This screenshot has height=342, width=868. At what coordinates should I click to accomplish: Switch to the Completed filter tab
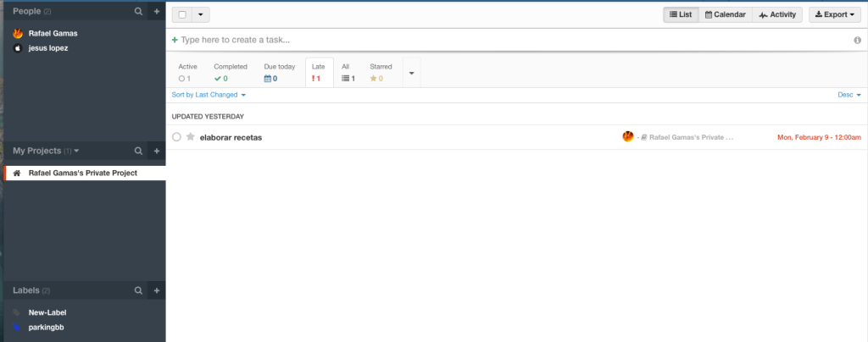[x=230, y=72]
